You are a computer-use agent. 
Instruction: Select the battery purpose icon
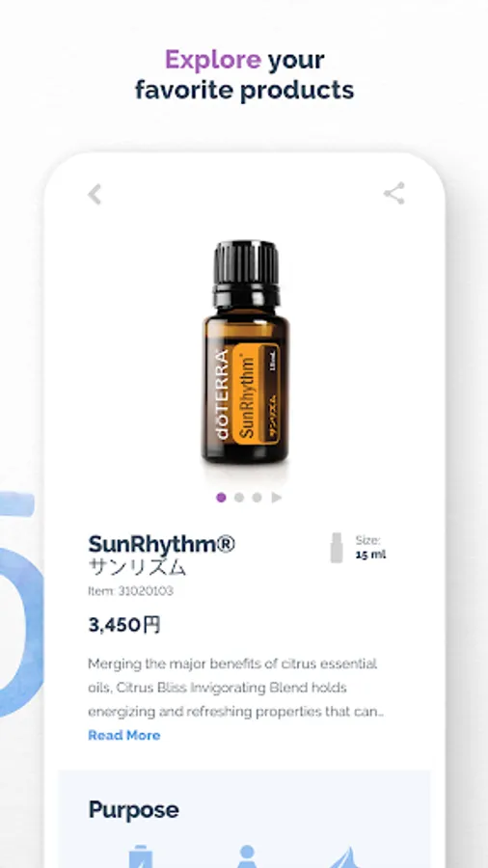coord(141,855)
